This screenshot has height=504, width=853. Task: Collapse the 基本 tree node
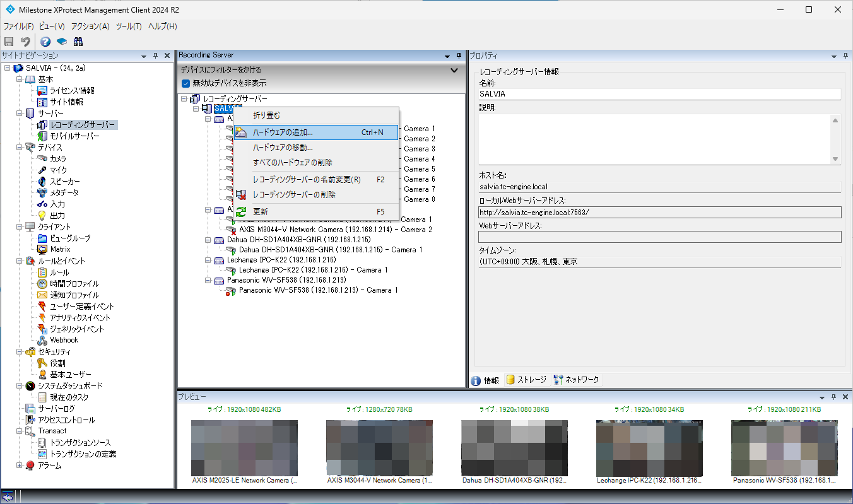click(x=19, y=79)
